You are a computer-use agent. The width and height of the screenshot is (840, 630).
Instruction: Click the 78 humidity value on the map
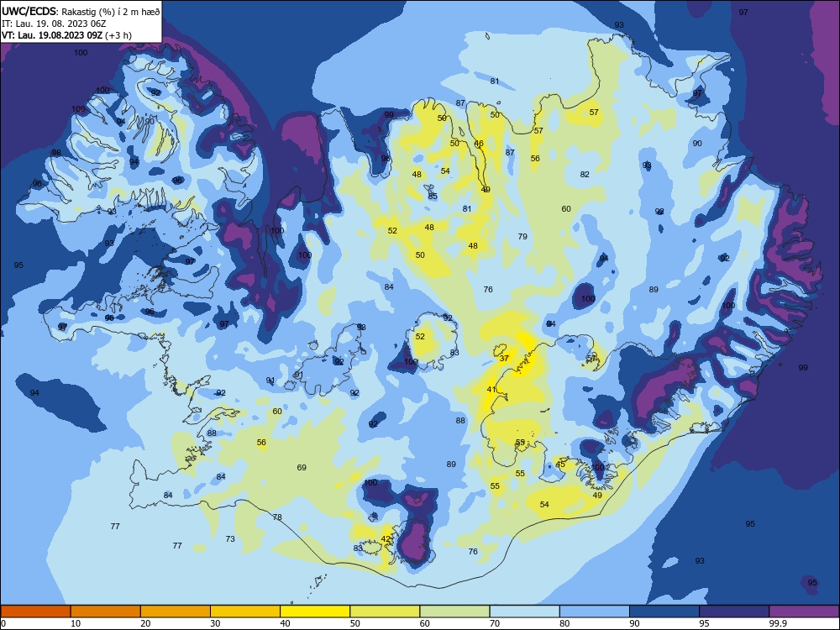(x=277, y=517)
